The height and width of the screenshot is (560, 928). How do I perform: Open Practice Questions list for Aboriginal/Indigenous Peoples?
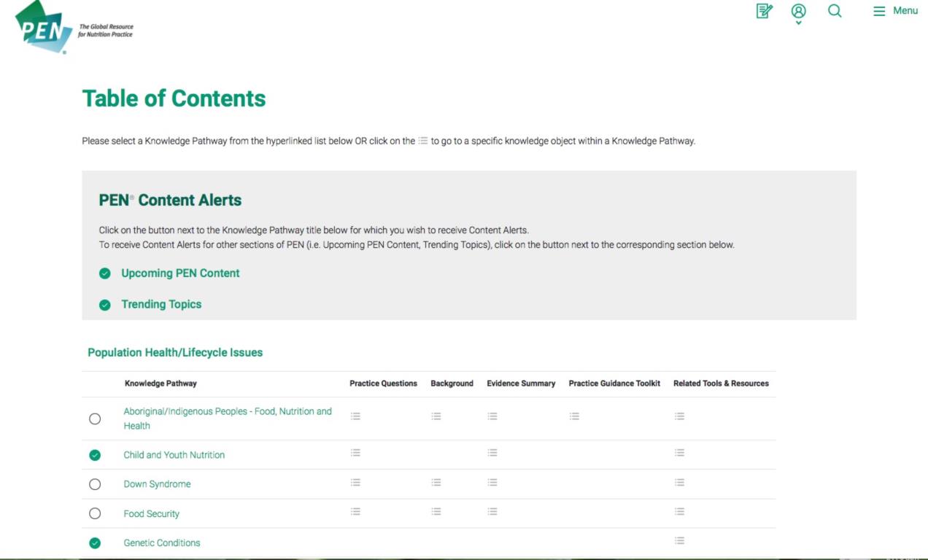(355, 416)
